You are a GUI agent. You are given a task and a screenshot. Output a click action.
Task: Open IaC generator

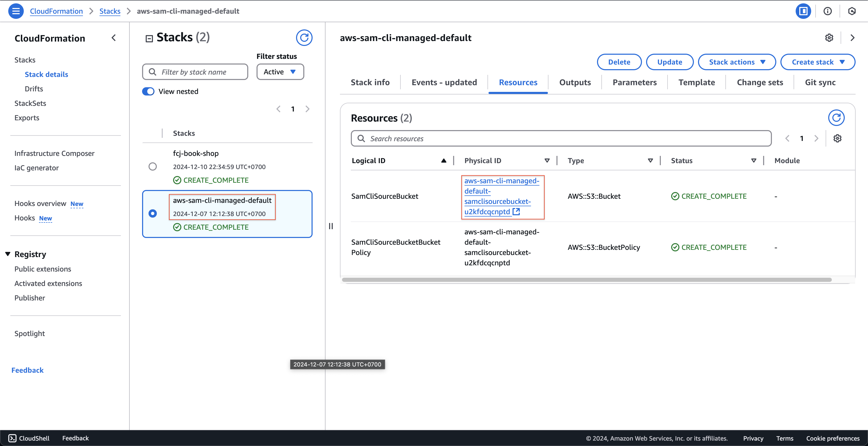[36, 168]
